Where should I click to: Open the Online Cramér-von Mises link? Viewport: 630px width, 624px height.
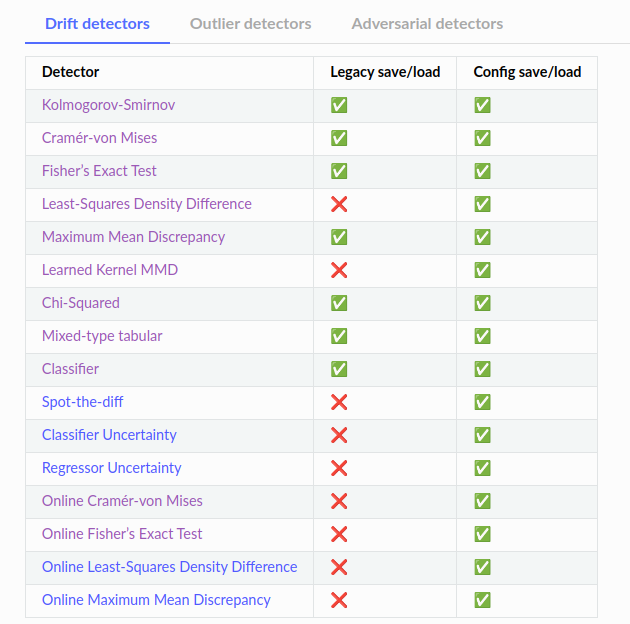[122, 501]
